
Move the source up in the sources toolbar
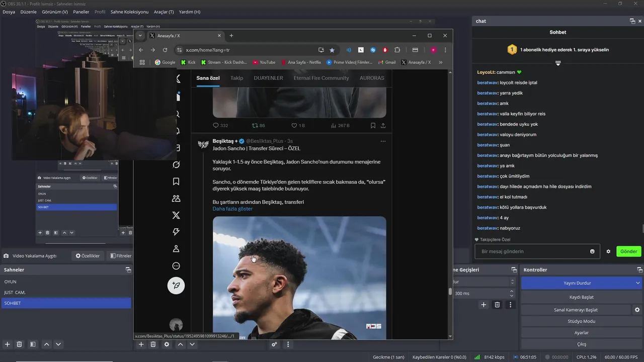click(x=180, y=344)
